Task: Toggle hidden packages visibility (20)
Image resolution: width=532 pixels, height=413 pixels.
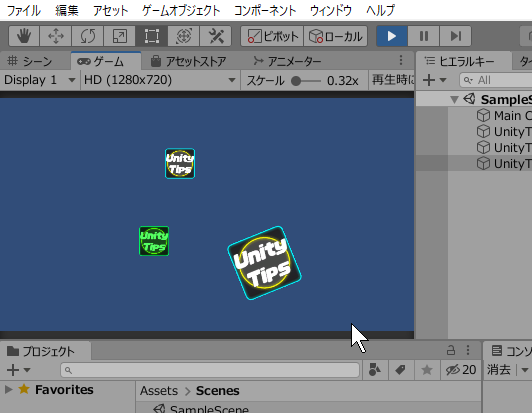Action: 460,370
